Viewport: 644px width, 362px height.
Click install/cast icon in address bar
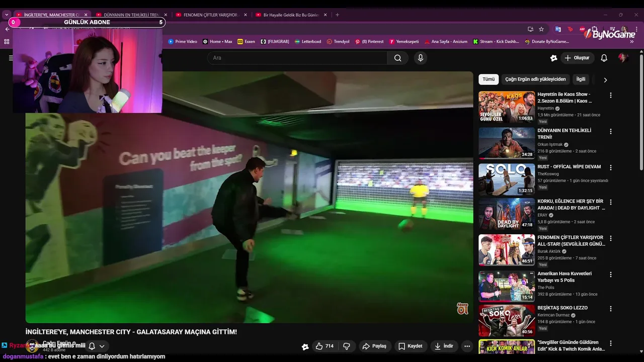pyautogui.click(x=530, y=29)
